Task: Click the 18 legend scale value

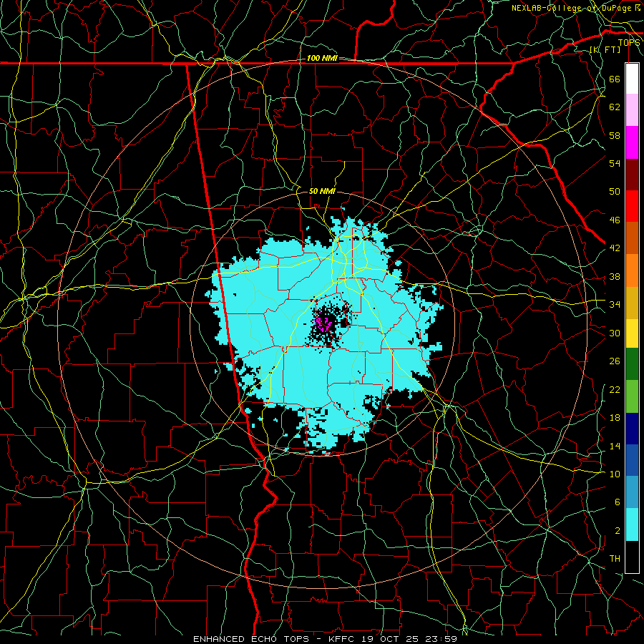Action: click(615, 418)
